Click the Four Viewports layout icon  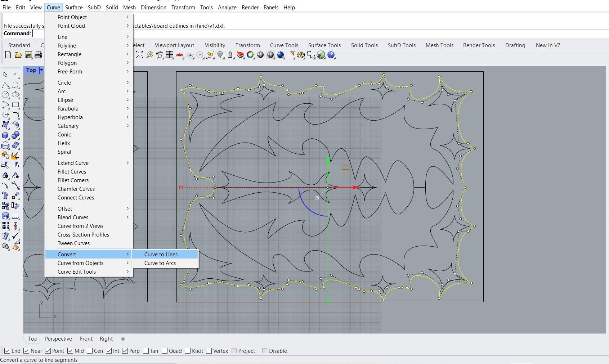(170, 55)
